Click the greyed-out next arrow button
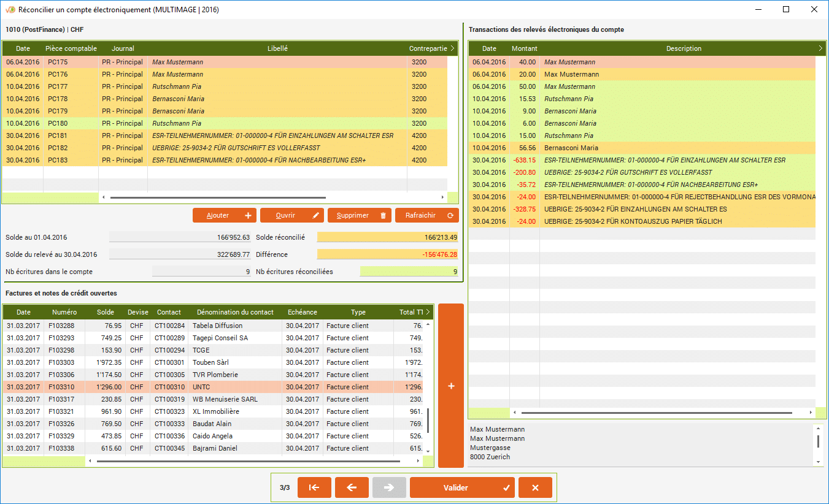829x504 pixels. (x=389, y=487)
